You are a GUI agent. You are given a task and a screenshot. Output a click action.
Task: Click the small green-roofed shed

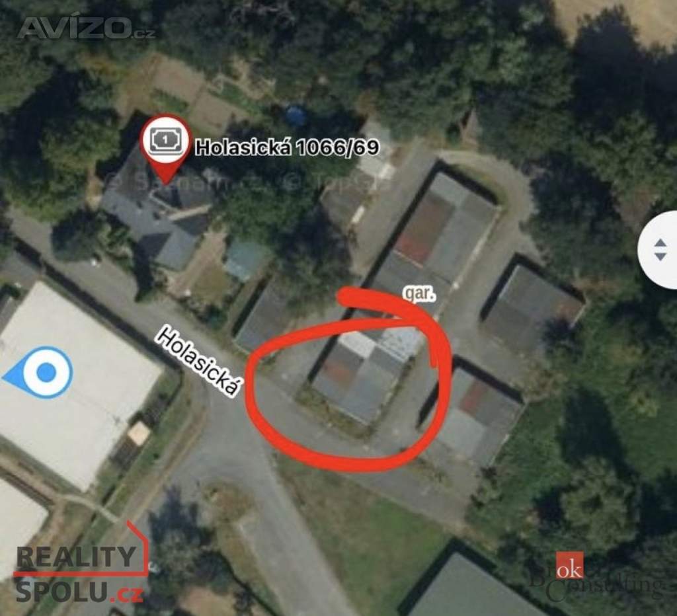(x=245, y=260)
